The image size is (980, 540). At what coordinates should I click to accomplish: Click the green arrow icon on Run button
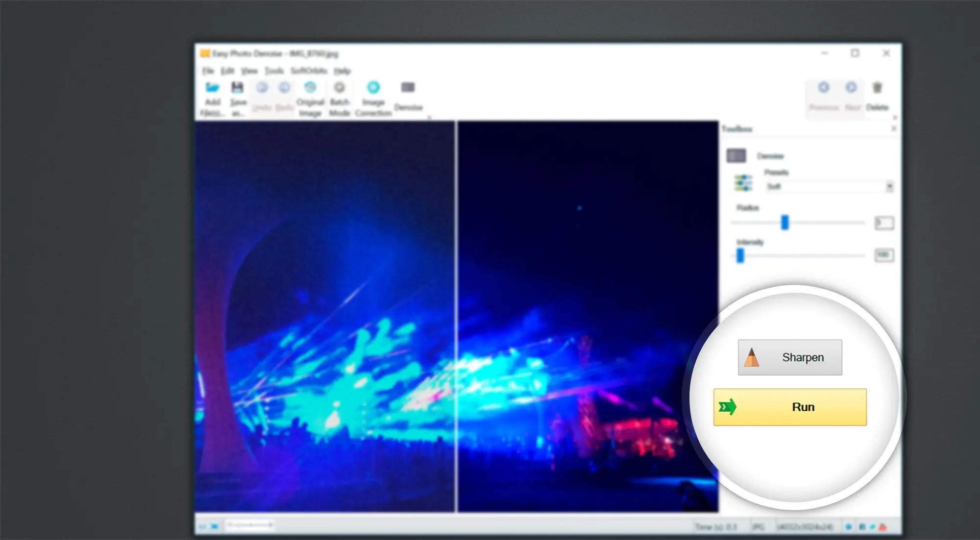tap(728, 407)
